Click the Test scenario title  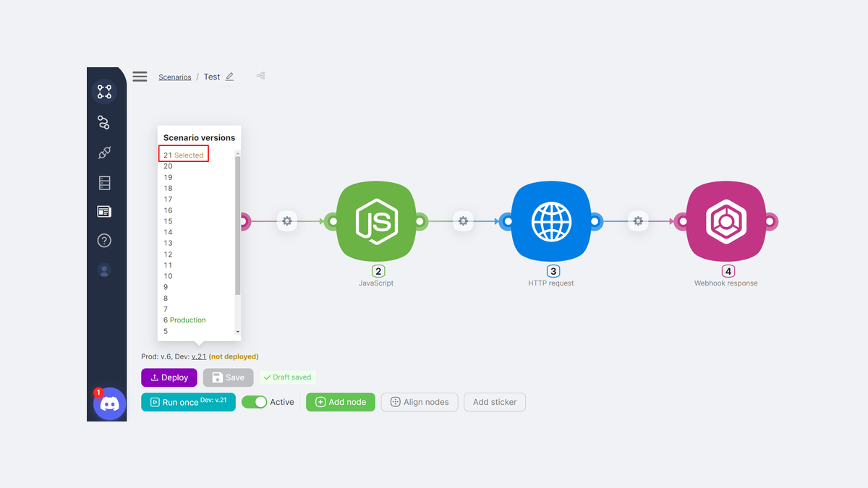212,77
